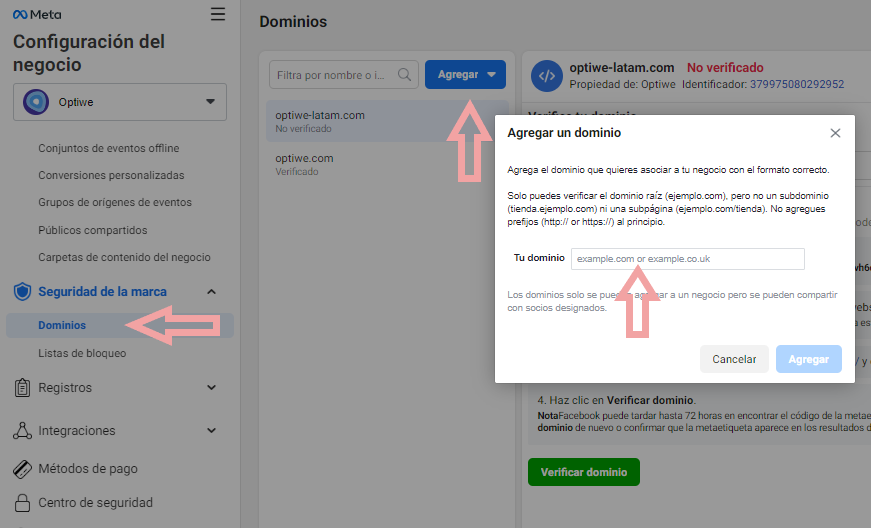Click the green Verificar dominio button

(x=583, y=472)
